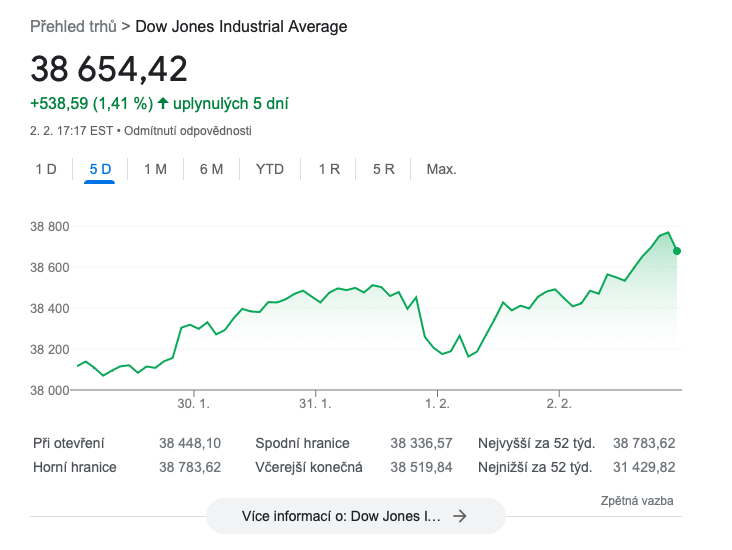Click the 52-week low value 31 429,82

pyautogui.click(x=644, y=467)
